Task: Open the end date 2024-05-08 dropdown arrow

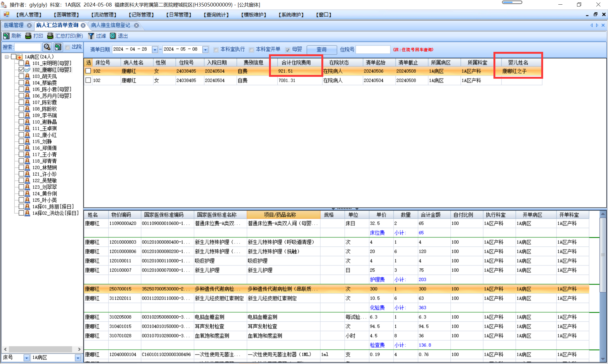Action: coord(205,50)
